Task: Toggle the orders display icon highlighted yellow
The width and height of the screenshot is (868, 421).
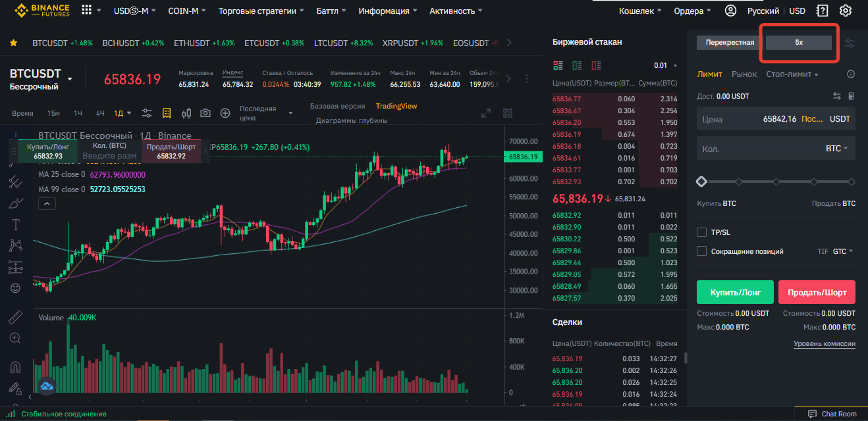Action: (x=167, y=113)
